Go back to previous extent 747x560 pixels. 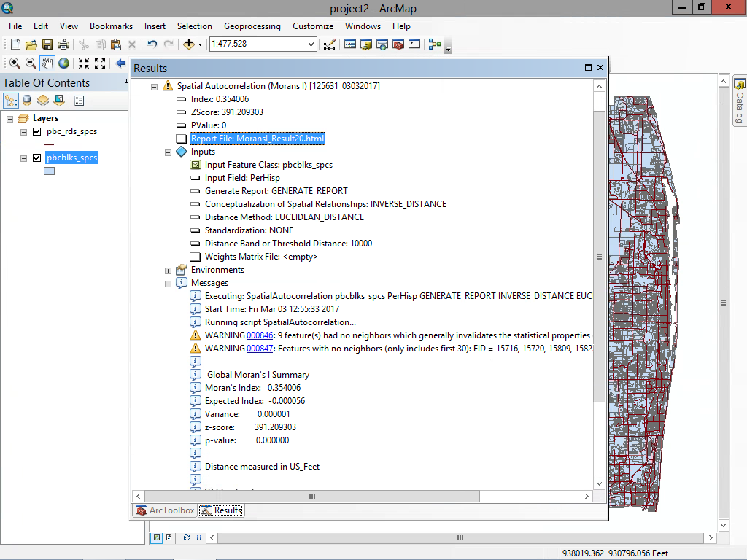tap(121, 63)
